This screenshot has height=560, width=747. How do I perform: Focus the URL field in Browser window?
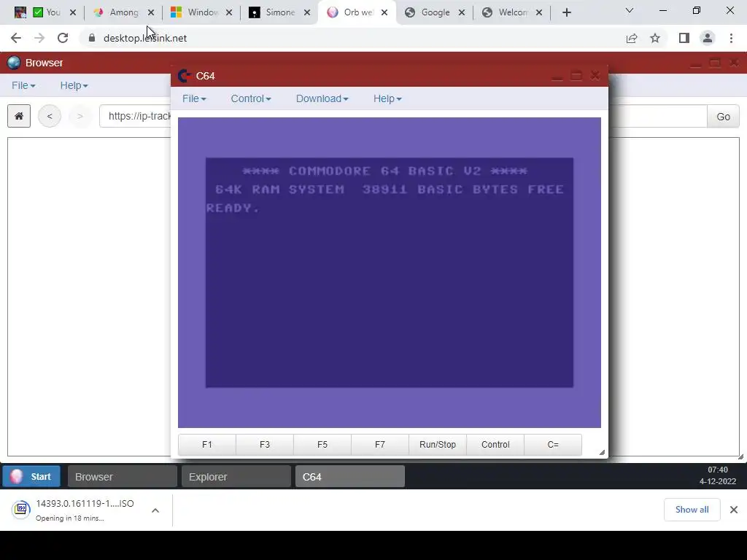coord(135,116)
